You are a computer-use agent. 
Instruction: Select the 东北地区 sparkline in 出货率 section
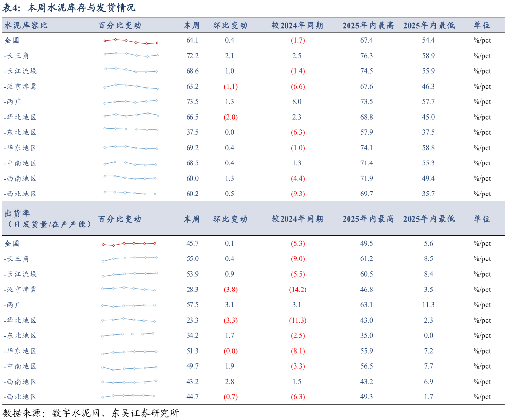point(128,335)
